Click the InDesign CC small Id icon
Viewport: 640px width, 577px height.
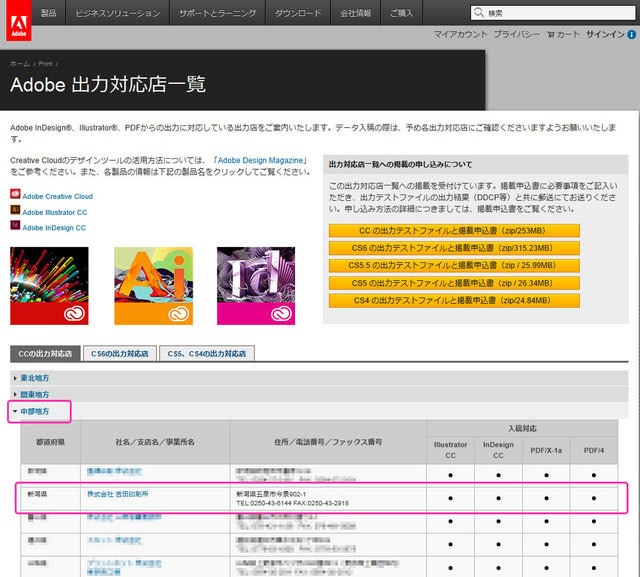[x=16, y=225]
